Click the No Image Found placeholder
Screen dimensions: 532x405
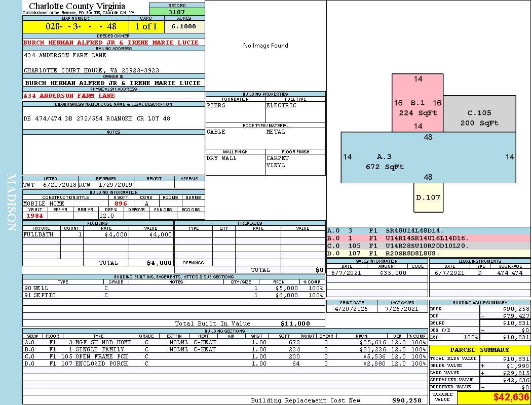[265, 46]
